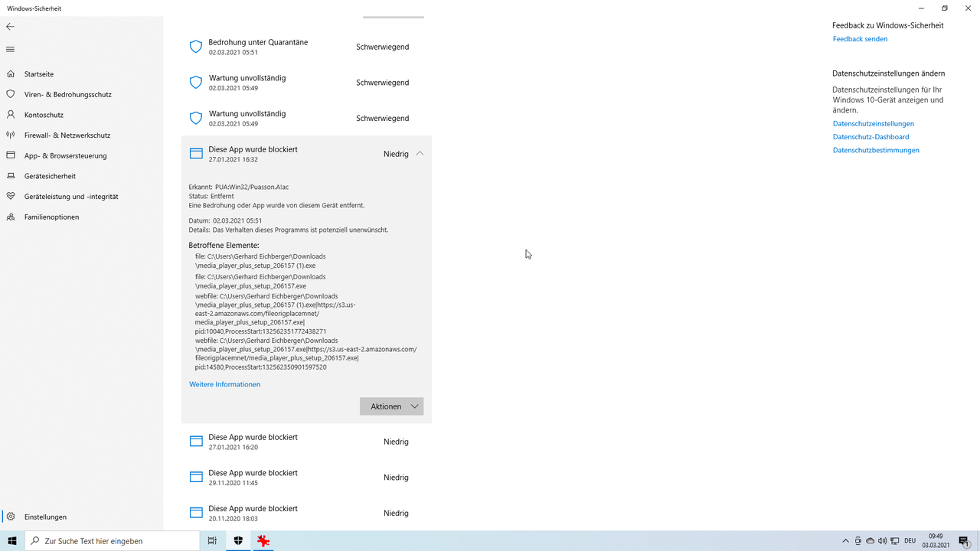
Task: Open Einstellungen via the gear icon
Action: 11,517
